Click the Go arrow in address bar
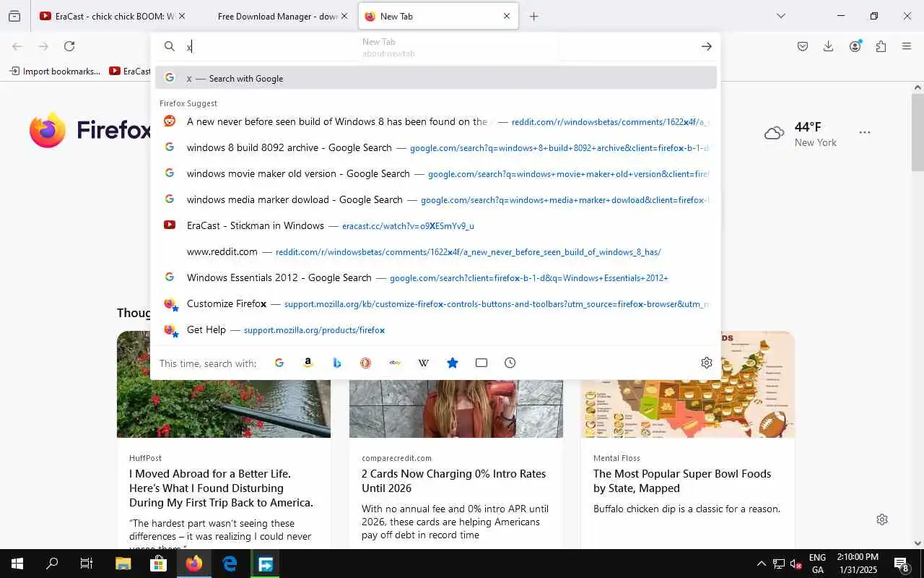Image resolution: width=924 pixels, height=578 pixels. pos(706,46)
